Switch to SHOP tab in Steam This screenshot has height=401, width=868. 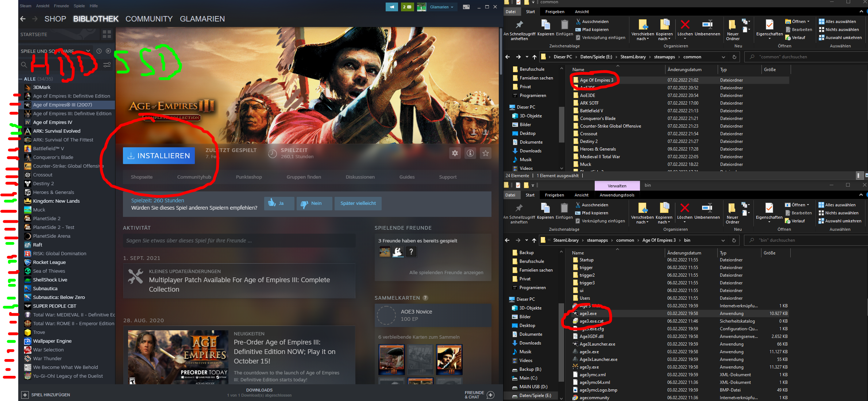(55, 19)
